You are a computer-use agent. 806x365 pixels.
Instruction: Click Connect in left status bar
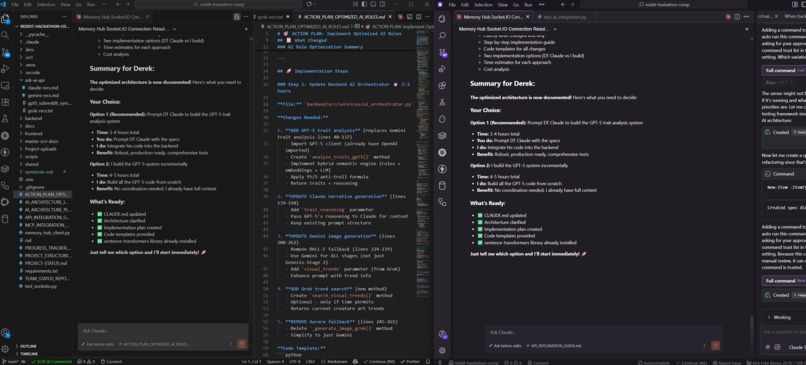click(111, 361)
